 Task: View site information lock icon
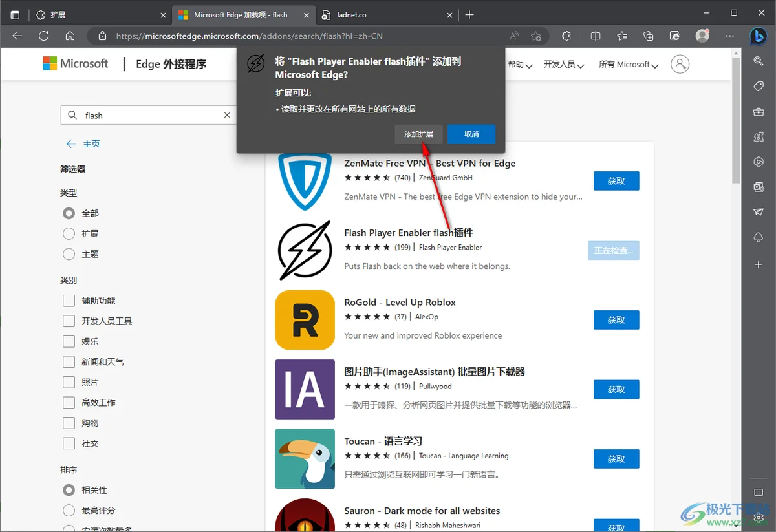102,36
